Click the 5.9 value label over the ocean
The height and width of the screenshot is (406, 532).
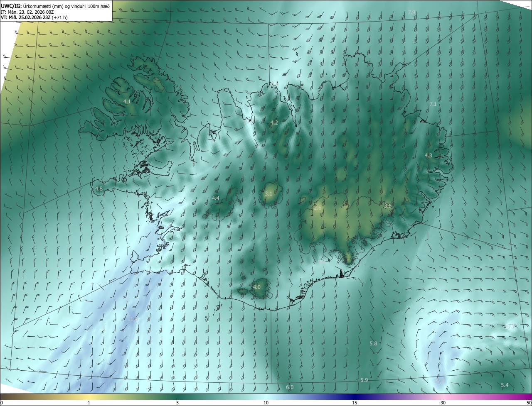[364, 380]
